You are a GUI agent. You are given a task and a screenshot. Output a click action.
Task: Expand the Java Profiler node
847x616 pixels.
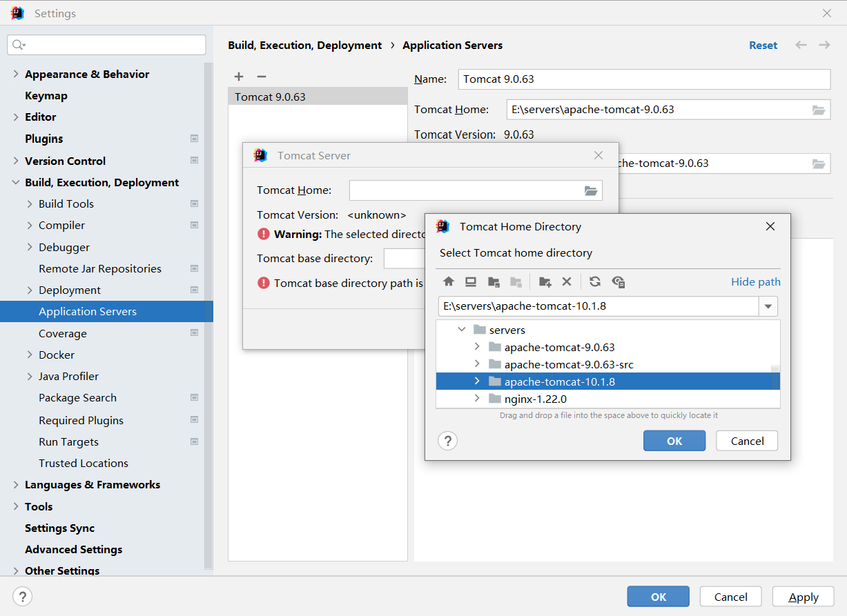29,376
